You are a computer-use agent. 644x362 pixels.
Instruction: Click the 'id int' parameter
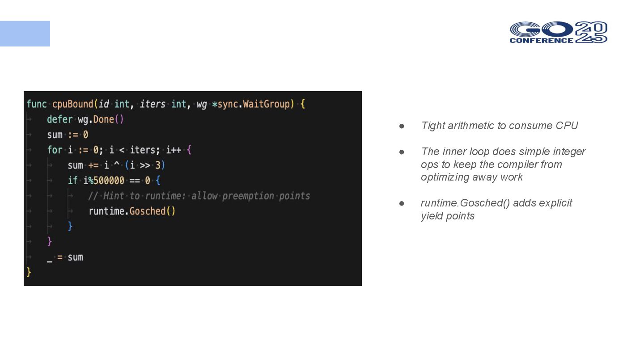114,104
